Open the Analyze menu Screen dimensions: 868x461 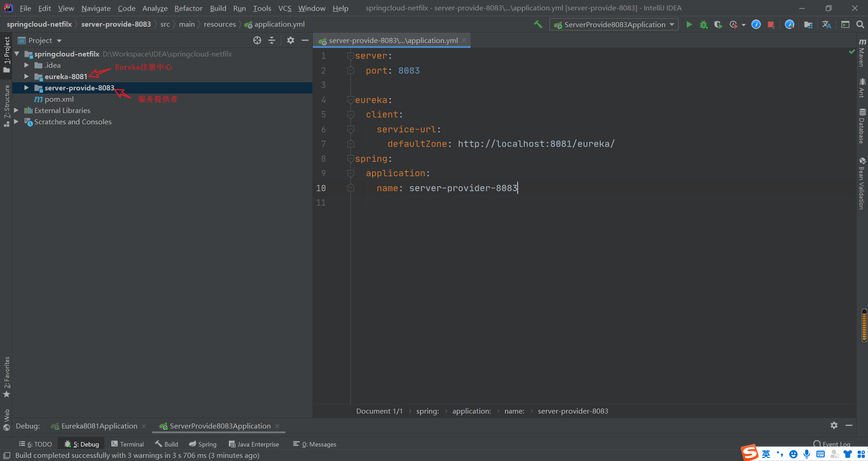pos(155,8)
